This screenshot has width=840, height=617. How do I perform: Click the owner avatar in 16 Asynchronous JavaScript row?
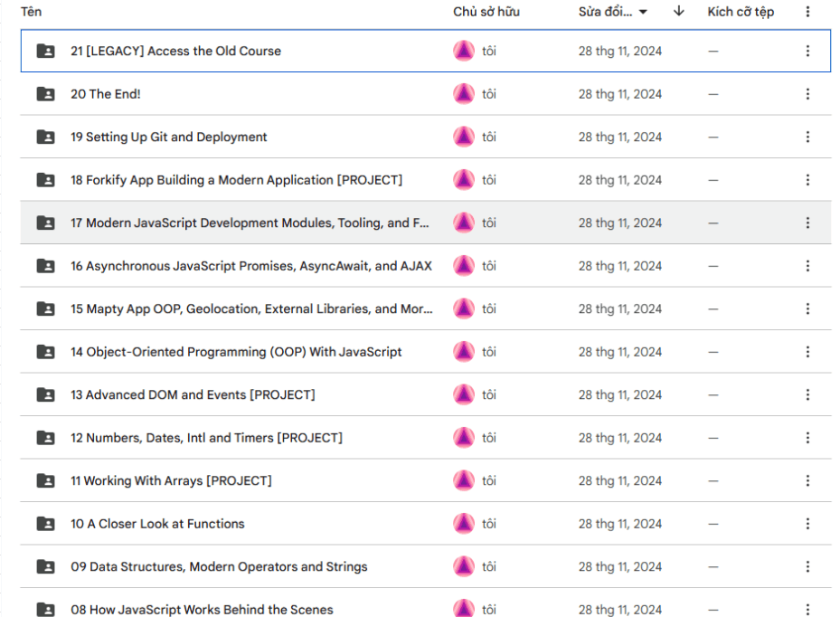tap(464, 266)
